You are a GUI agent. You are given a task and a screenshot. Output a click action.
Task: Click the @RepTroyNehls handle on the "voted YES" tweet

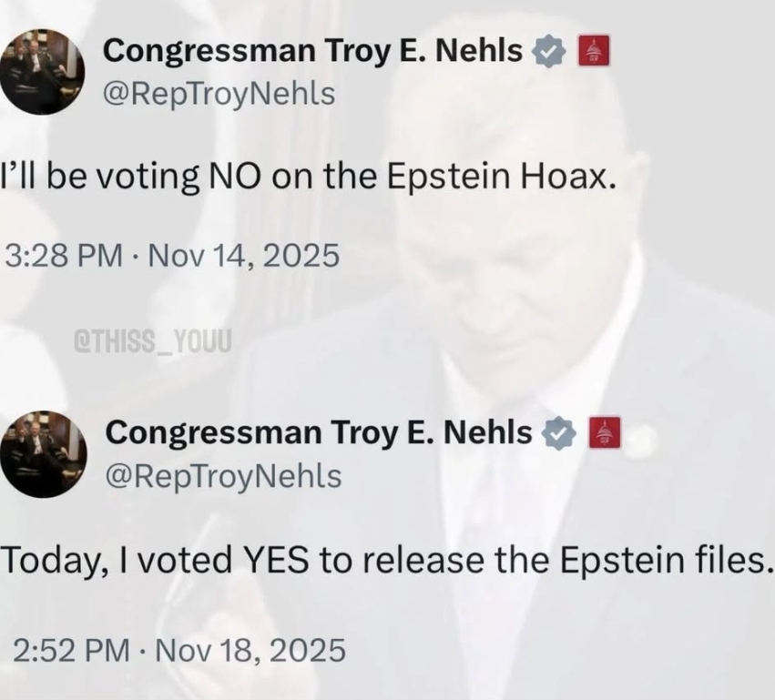pos(223,475)
